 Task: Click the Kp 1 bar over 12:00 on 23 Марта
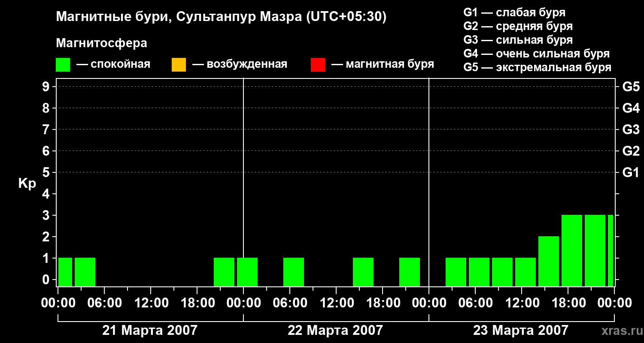coord(526,272)
